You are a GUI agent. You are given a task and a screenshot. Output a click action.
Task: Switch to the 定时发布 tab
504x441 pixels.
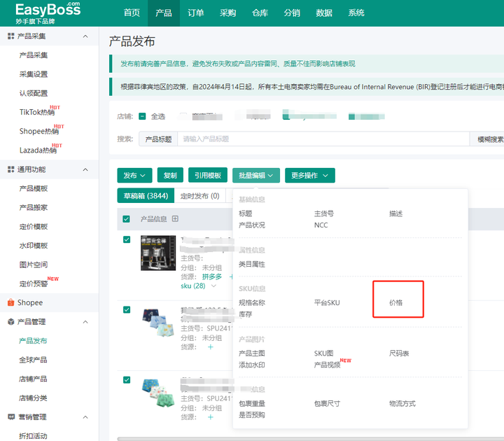click(199, 196)
